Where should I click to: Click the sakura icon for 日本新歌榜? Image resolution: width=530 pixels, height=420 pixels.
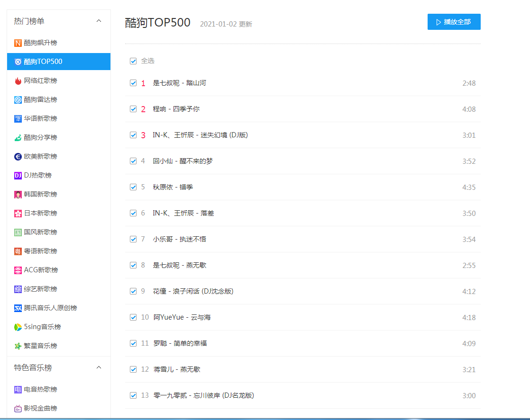click(x=18, y=214)
